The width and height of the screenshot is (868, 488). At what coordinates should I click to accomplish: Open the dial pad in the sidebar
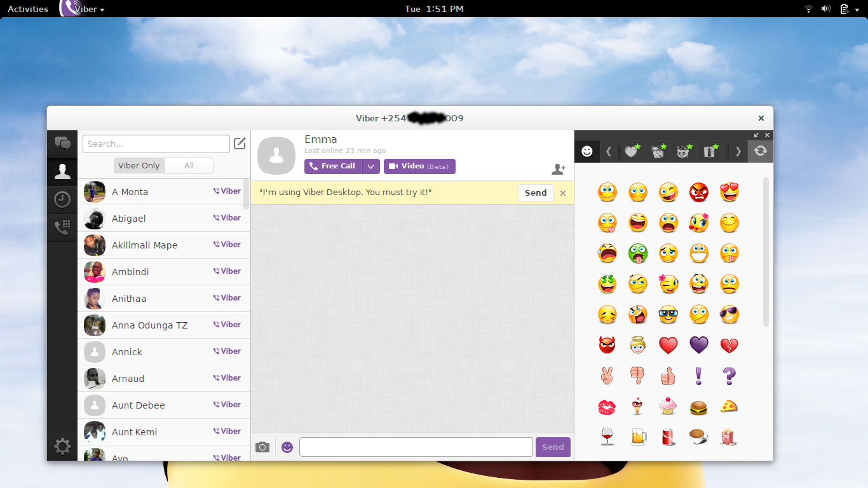(62, 227)
